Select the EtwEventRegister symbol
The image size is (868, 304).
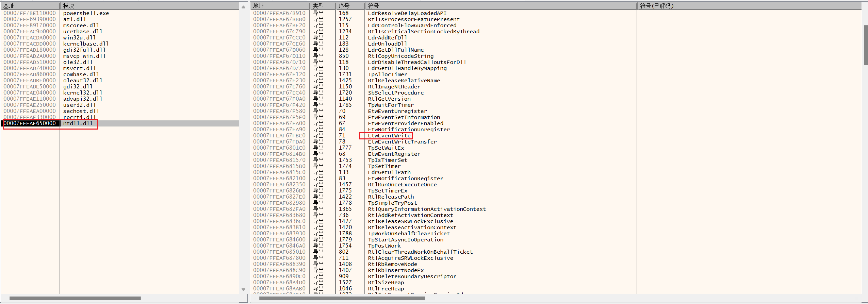394,154
